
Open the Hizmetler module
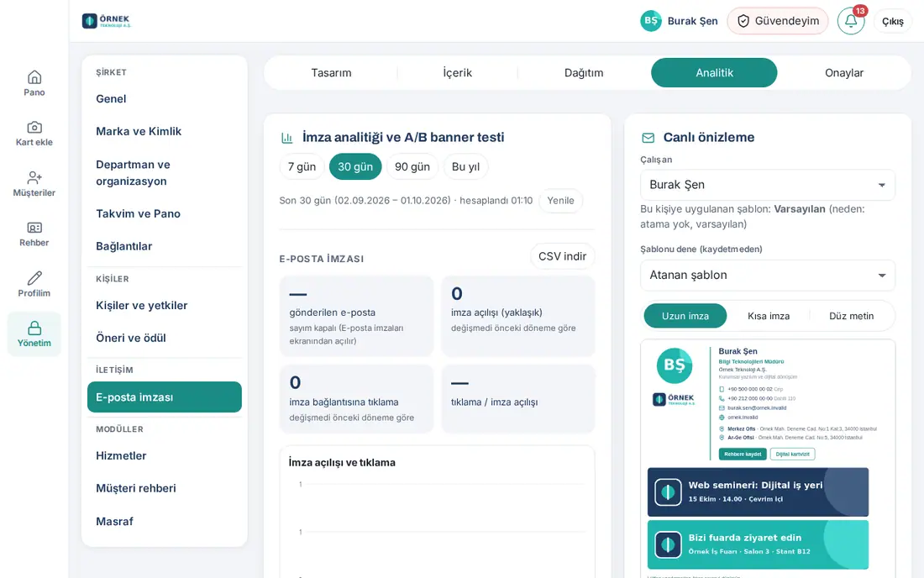[x=165, y=455]
